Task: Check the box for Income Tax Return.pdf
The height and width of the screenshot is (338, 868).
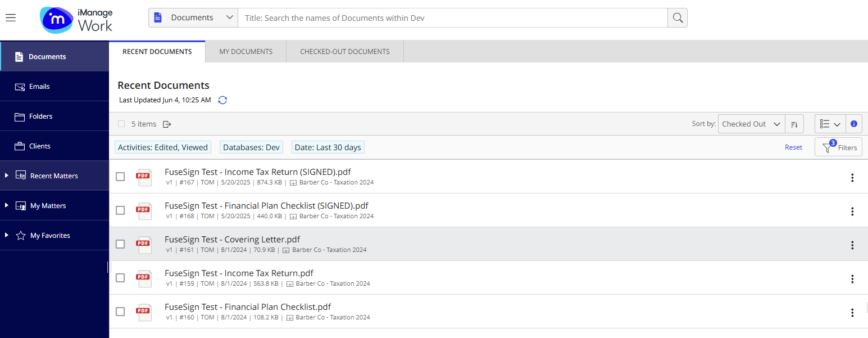Action: 120,278
